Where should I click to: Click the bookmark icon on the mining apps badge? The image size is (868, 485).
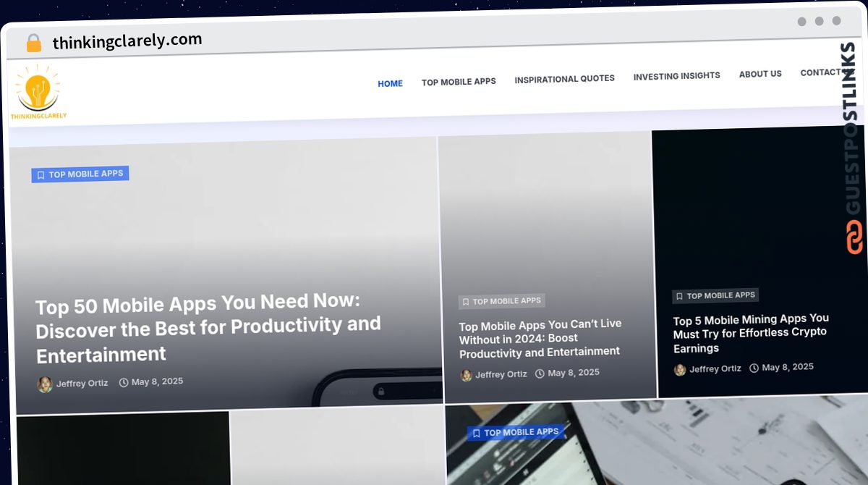click(678, 295)
